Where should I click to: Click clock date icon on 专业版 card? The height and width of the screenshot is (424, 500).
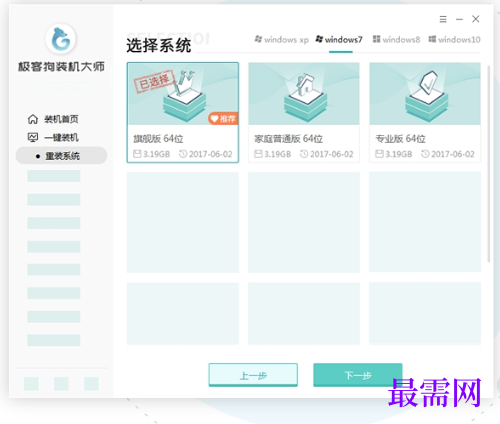coord(425,154)
